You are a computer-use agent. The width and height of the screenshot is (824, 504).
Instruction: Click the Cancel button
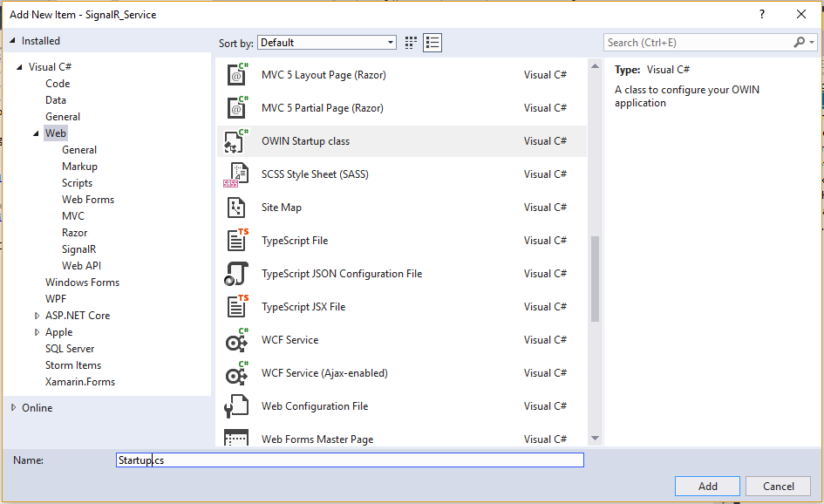coord(778,487)
